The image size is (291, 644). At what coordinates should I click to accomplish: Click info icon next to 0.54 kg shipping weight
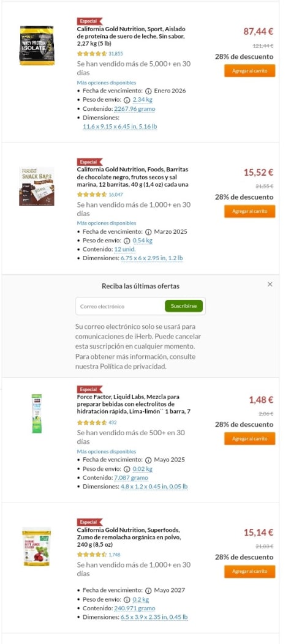127,241
